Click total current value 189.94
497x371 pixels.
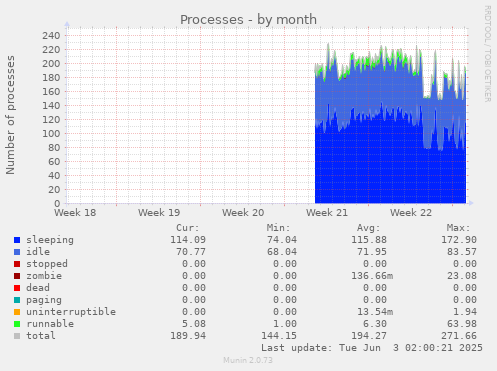(x=188, y=336)
